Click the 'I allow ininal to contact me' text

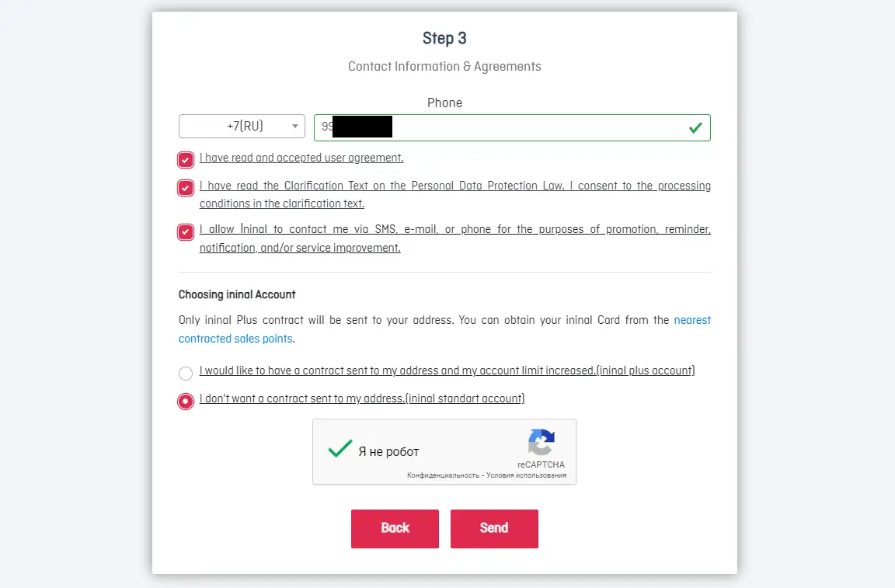[454, 230]
